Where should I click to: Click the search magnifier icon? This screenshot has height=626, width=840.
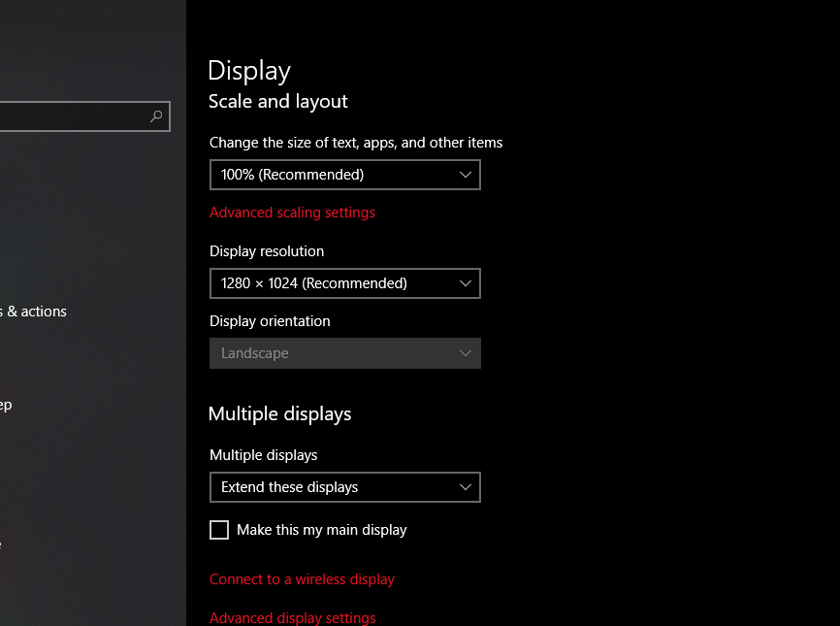156,116
